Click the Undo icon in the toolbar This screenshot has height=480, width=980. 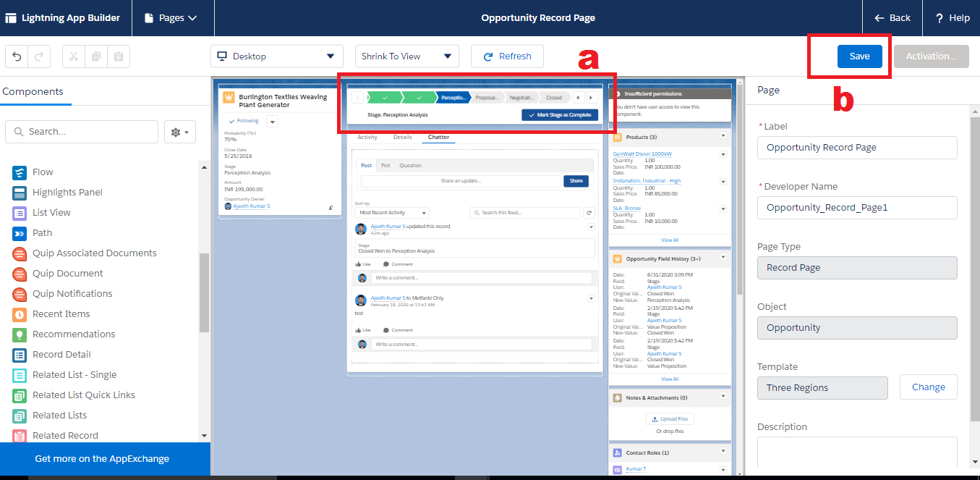pos(17,56)
